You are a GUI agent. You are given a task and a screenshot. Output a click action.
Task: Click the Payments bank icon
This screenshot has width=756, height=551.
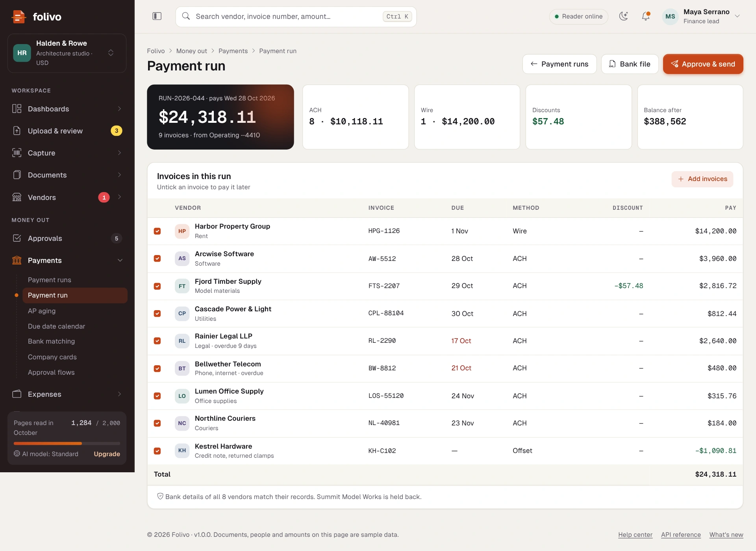[x=17, y=260]
